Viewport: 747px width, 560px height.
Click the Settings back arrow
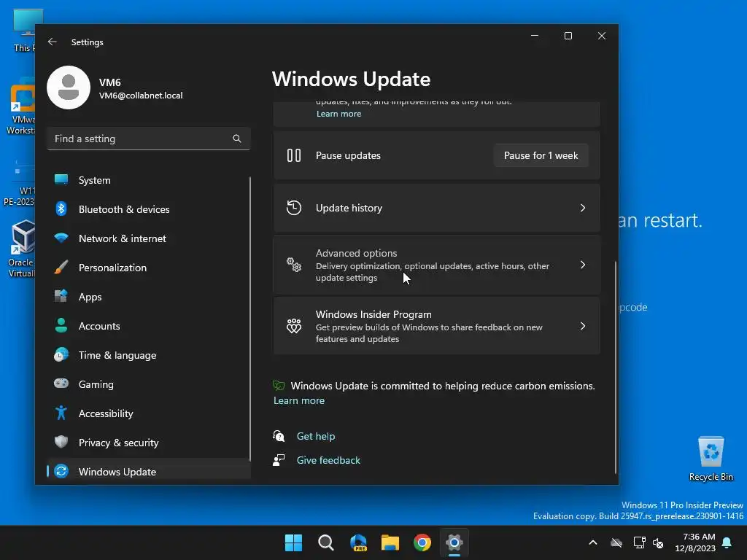[53, 42]
